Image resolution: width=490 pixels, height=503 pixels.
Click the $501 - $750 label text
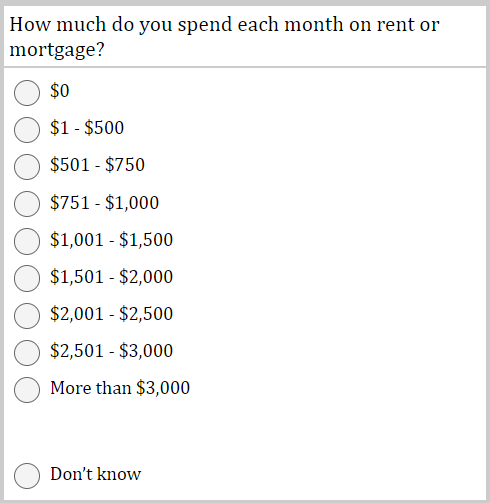tap(97, 165)
